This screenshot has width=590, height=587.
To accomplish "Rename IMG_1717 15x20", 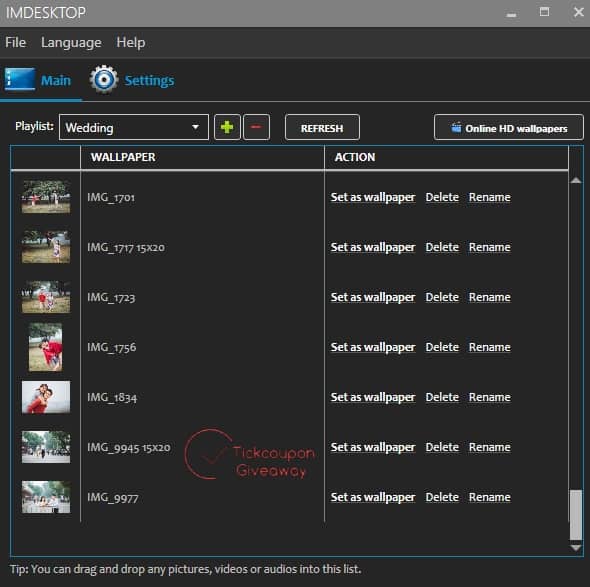I will (x=490, y=247).
